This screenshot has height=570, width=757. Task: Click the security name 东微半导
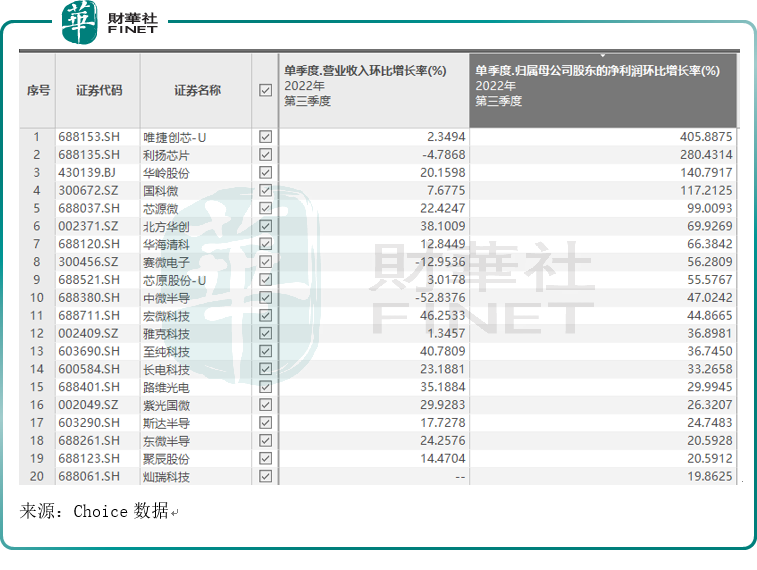166,441
